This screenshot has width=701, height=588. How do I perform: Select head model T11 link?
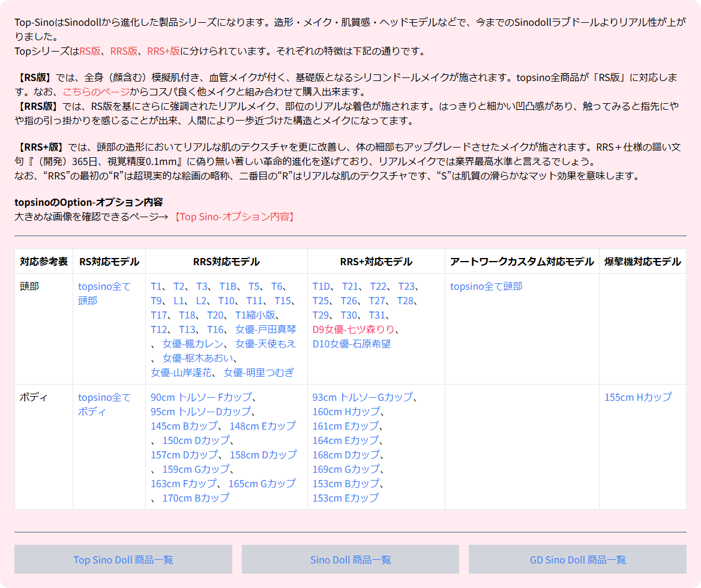254,301
